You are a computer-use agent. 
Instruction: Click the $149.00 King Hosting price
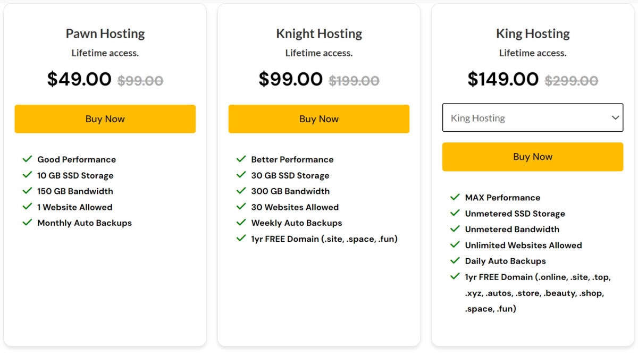click(x=503, y=79)
